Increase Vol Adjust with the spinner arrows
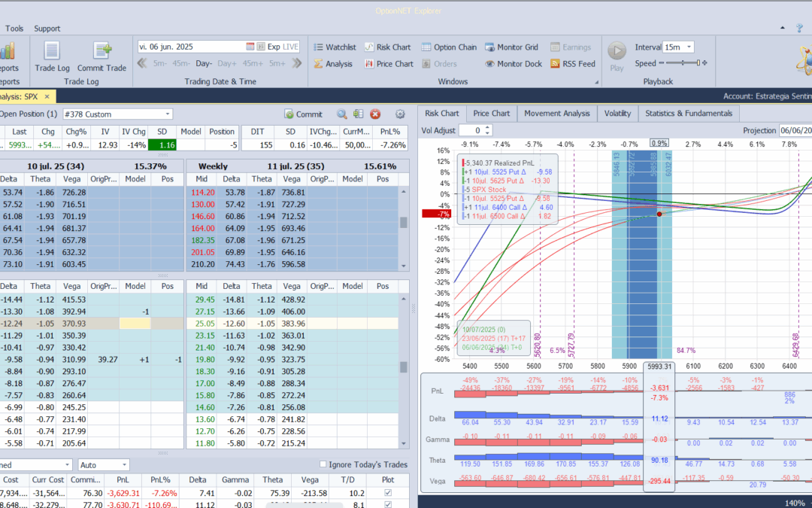The width and height of the screenshot is (812, 508). tap(487, 127)
